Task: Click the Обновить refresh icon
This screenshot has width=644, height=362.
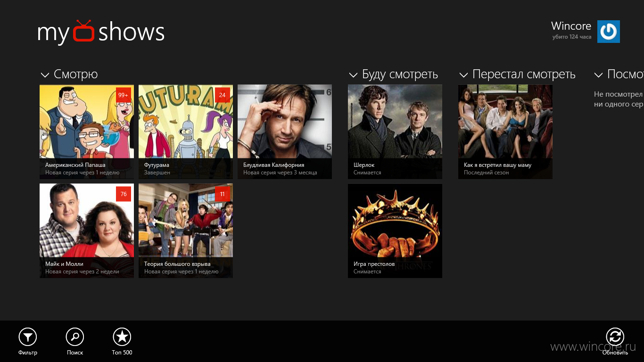Action: pos(615,337)
